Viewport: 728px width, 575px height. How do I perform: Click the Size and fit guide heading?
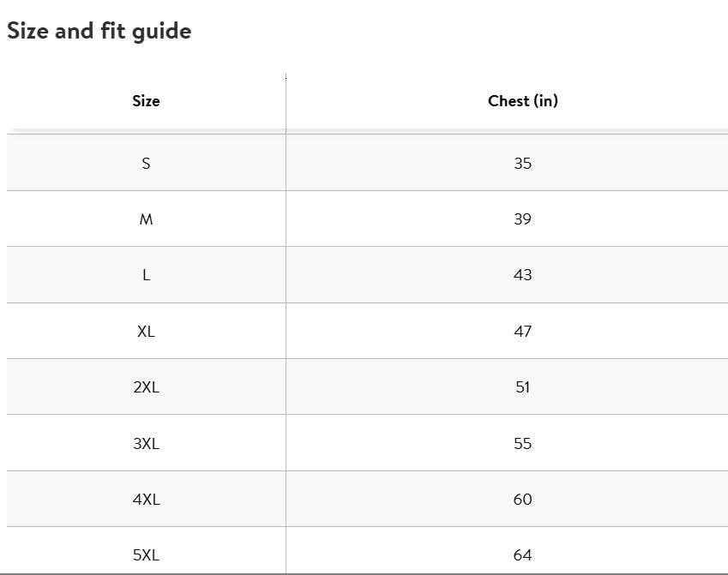(99, 32)
